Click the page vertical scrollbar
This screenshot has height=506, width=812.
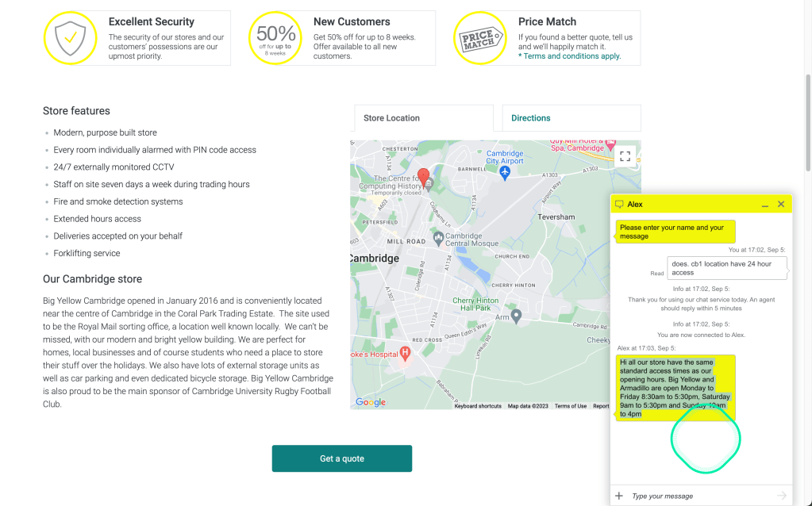(808, 123)
